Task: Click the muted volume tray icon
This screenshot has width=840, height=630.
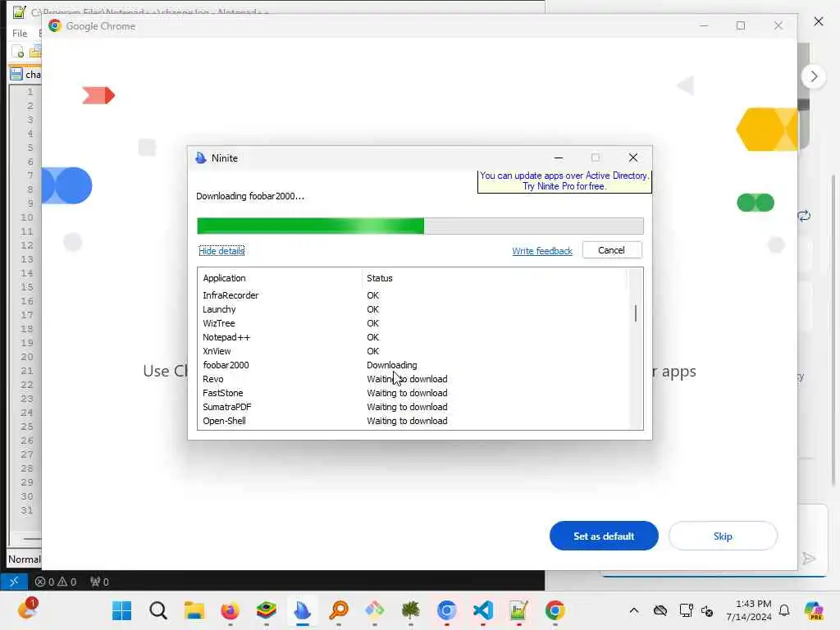Action: tap(707, 610)
